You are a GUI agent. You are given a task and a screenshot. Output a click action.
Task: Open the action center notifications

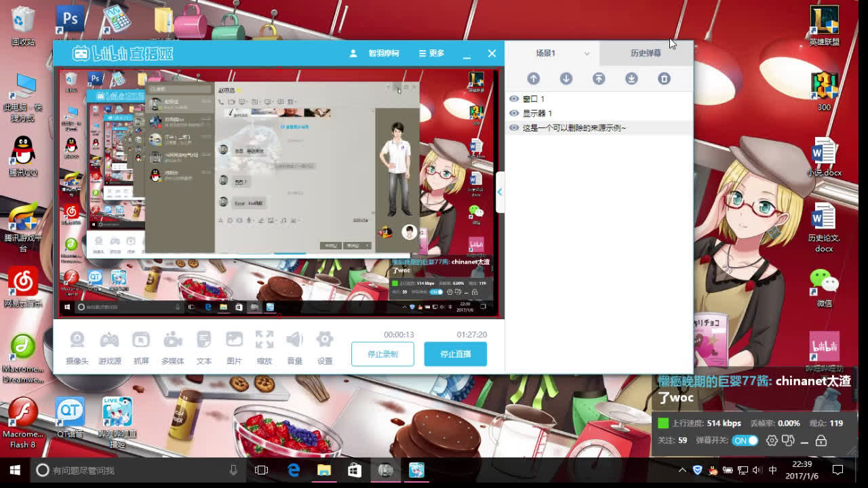click(x=837, y=470)
